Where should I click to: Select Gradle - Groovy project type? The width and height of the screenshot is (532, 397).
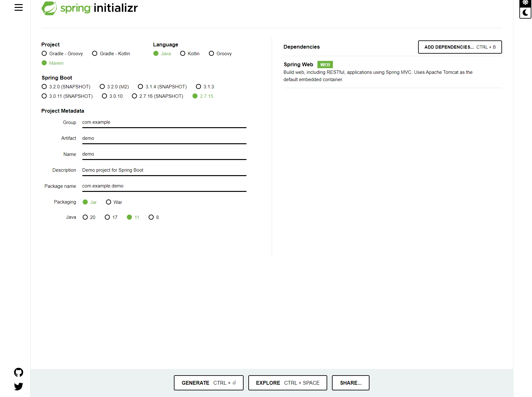click(62, 54)
